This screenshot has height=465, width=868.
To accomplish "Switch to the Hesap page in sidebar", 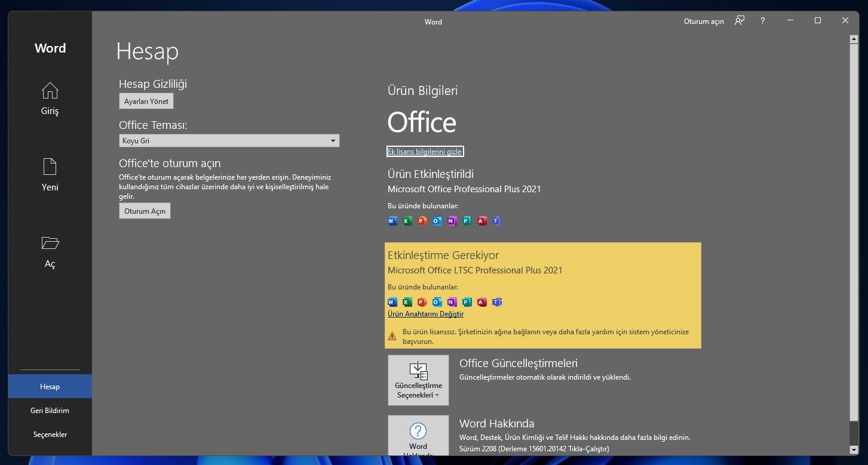I will [50, 387].
